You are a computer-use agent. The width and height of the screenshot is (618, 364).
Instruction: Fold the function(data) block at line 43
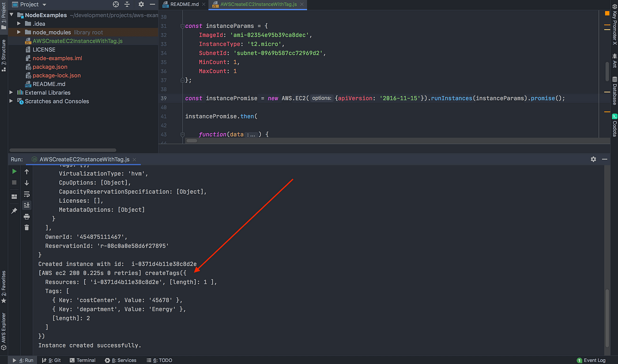181,135
